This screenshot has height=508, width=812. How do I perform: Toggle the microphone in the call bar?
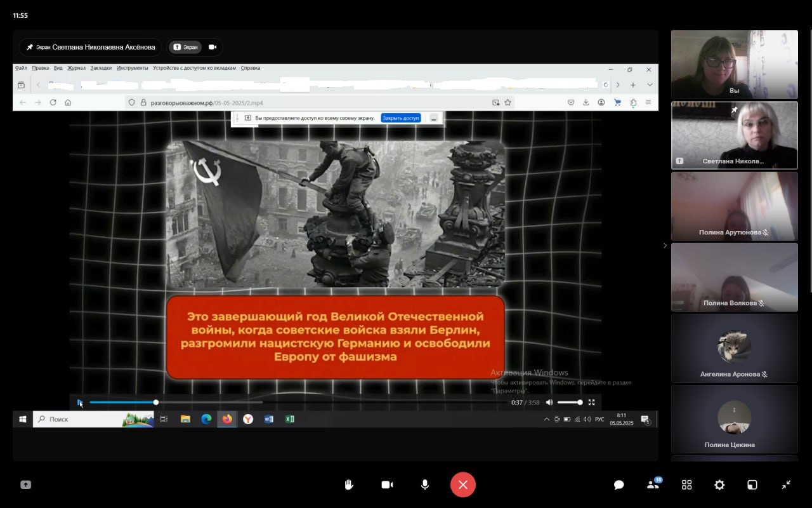[425, 485]
